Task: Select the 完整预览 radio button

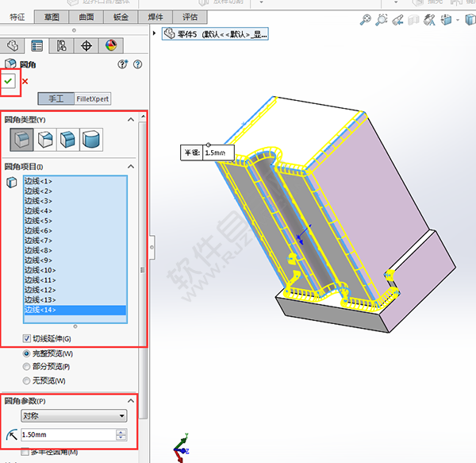Action: pos(27,353)
